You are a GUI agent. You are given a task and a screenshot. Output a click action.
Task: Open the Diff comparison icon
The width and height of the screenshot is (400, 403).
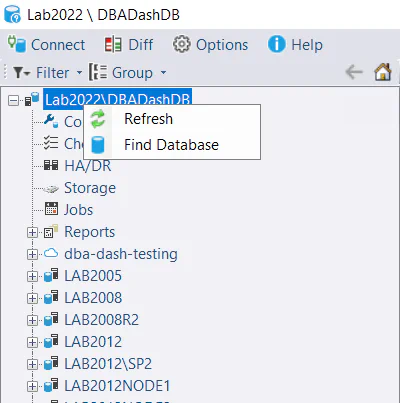click(113, 45)
